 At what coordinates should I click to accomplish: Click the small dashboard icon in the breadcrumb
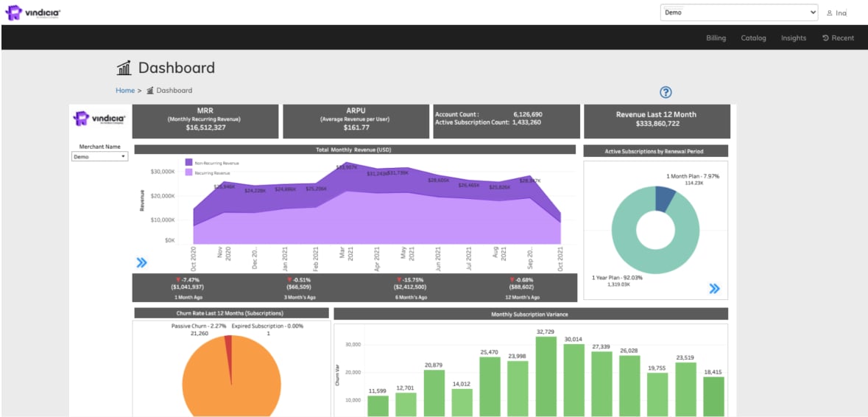coord(149,91)
